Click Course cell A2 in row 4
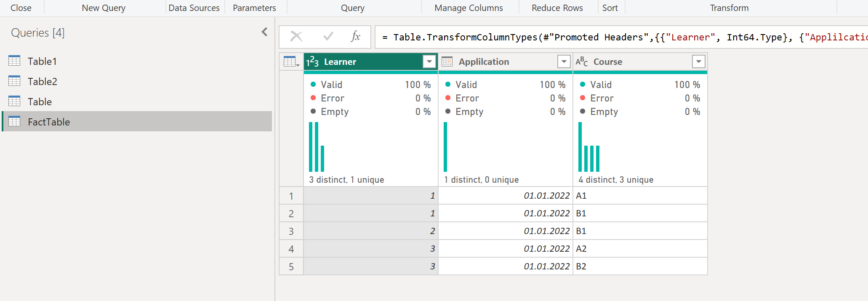 pos(640,249)
